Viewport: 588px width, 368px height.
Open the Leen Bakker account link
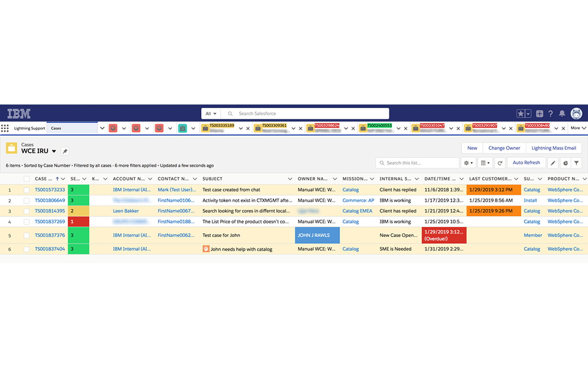pos(126,211)
